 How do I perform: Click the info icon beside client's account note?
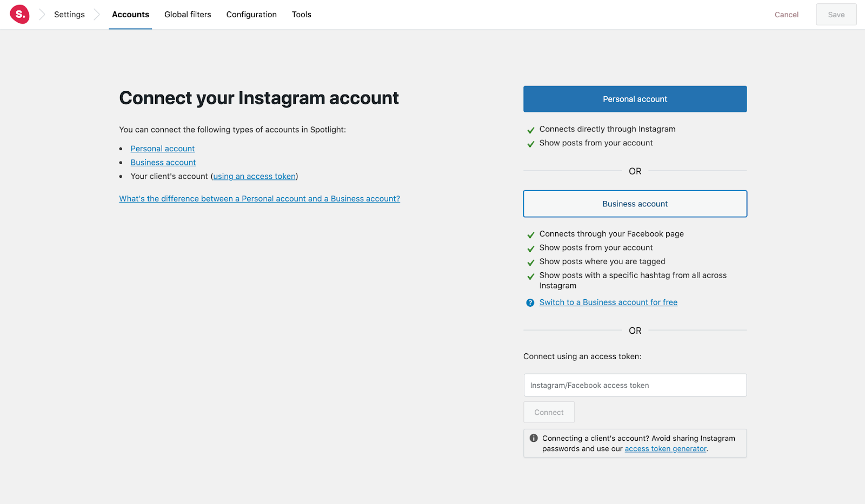(x=534, y=438)
